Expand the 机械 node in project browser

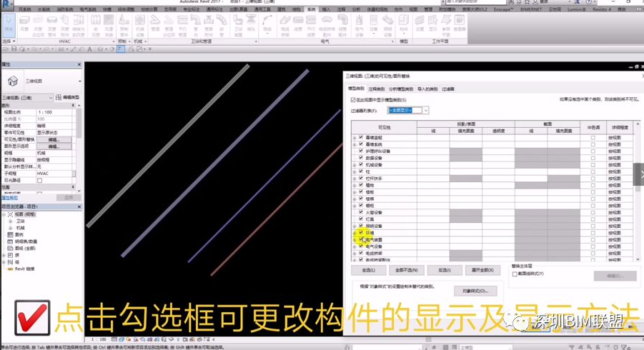[x=10, y=228]
